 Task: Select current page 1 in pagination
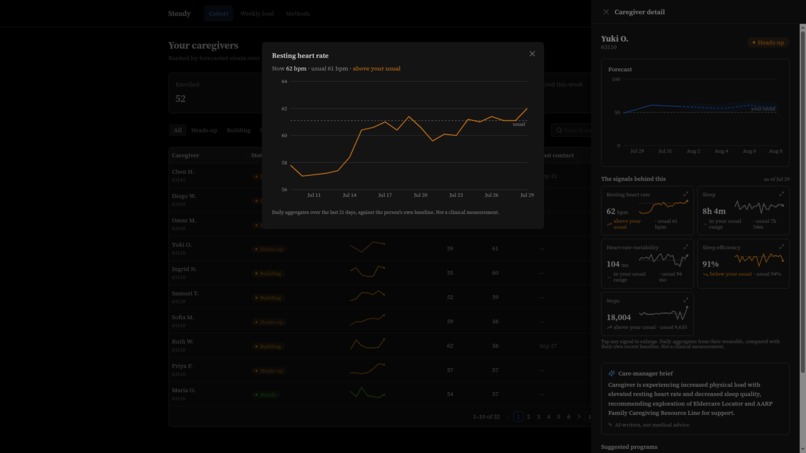[518, 416]
